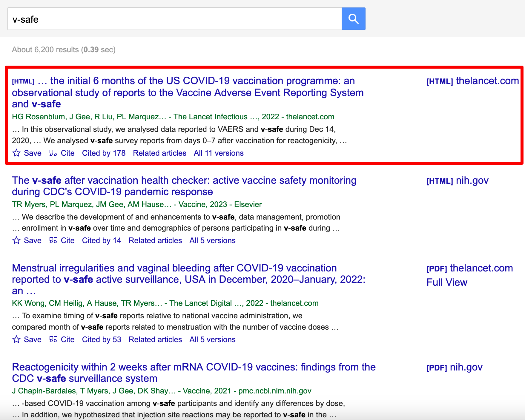The width and height of the screenshot is (525, 420).
Task: Open All 11 versions link
Action: [219, 153]
